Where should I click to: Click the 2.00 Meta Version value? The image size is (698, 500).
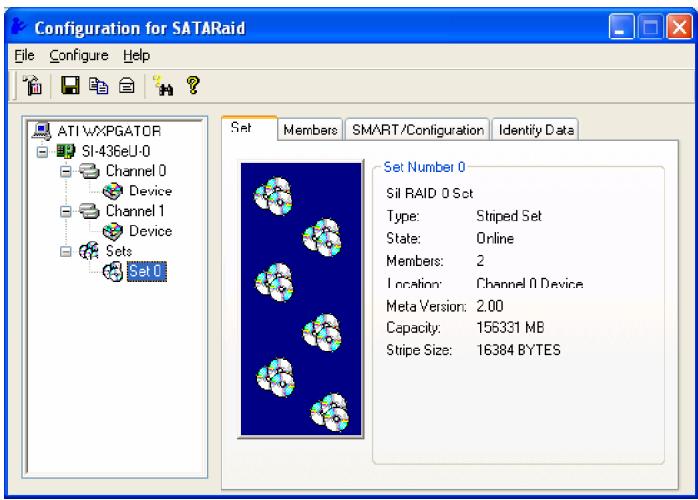coord(490,306)
